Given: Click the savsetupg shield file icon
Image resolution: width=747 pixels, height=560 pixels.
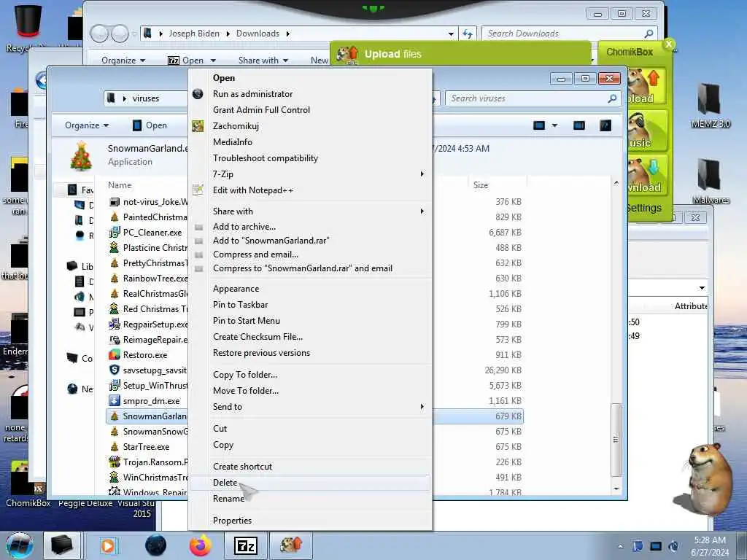Looking at the screenshot, I should click(115, 370).
